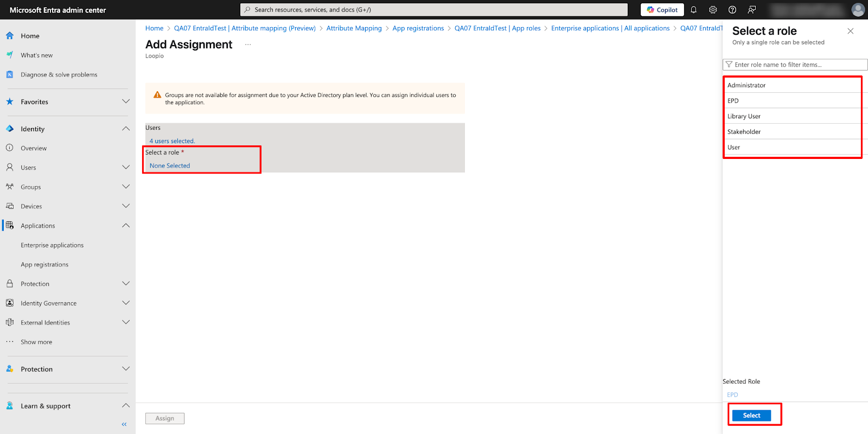Expand the Devices submenu chevron

(x=126, y=207)
